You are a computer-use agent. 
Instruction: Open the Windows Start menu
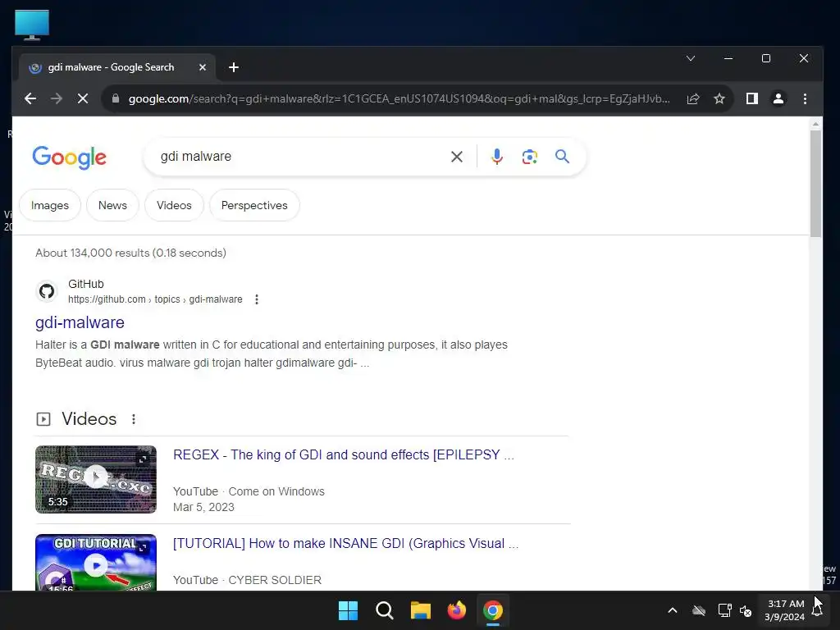click(348, 610)
